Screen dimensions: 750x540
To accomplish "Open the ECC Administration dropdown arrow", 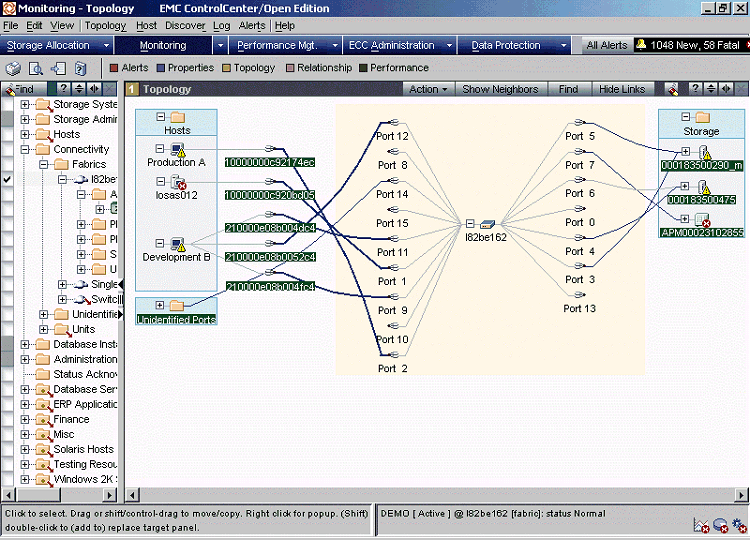I will (x=449, y=45).
